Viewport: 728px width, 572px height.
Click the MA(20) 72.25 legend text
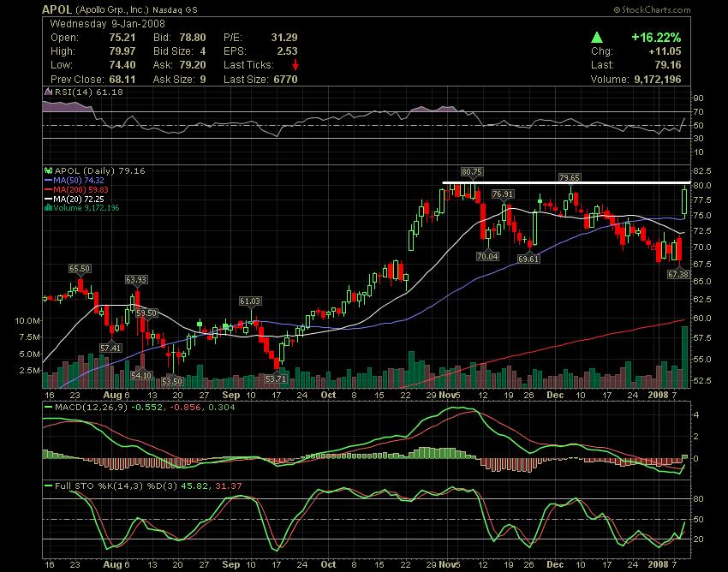click(79, 199)
